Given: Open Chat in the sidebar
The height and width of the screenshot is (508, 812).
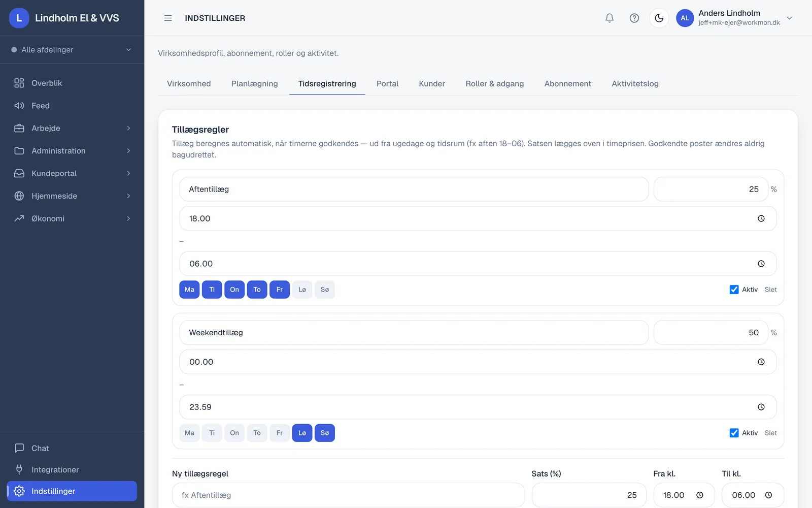Looking at the screenshot, I should (x=72, y=448).
